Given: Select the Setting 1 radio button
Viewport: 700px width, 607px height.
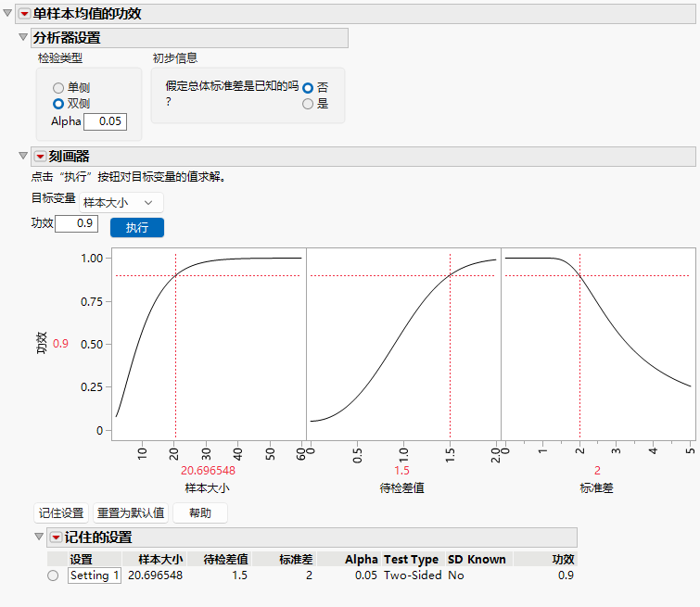Looking at the screenshot, I should [53, 575].
